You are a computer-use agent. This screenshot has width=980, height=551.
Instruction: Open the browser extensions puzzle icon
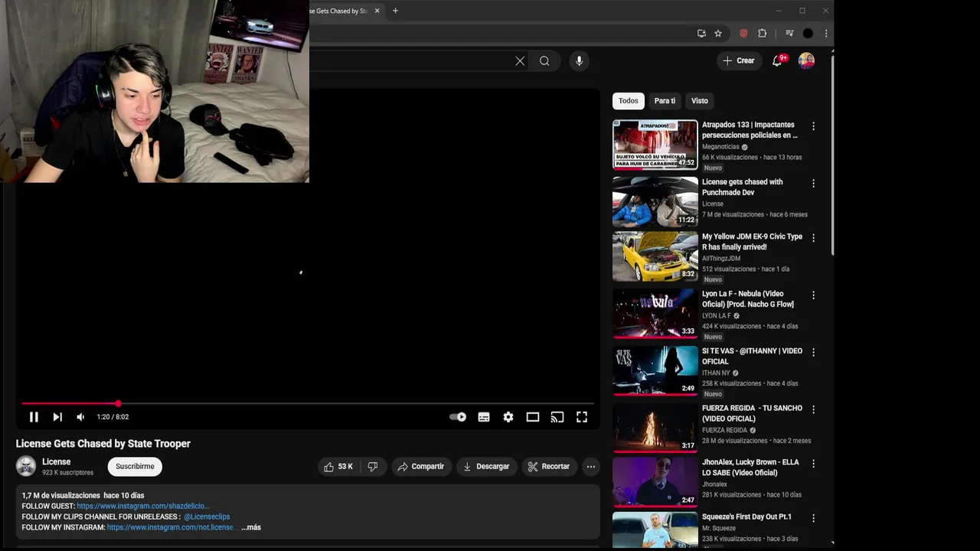pyautogui.click(x=762, y=34)
